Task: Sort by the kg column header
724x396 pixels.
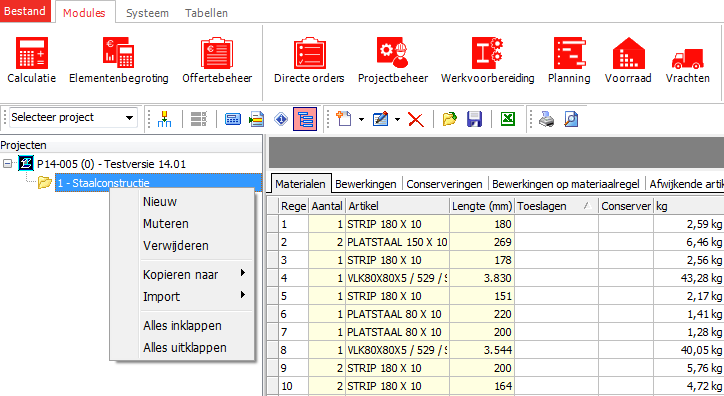Action: pyautogui.click(x=689, y=206)
